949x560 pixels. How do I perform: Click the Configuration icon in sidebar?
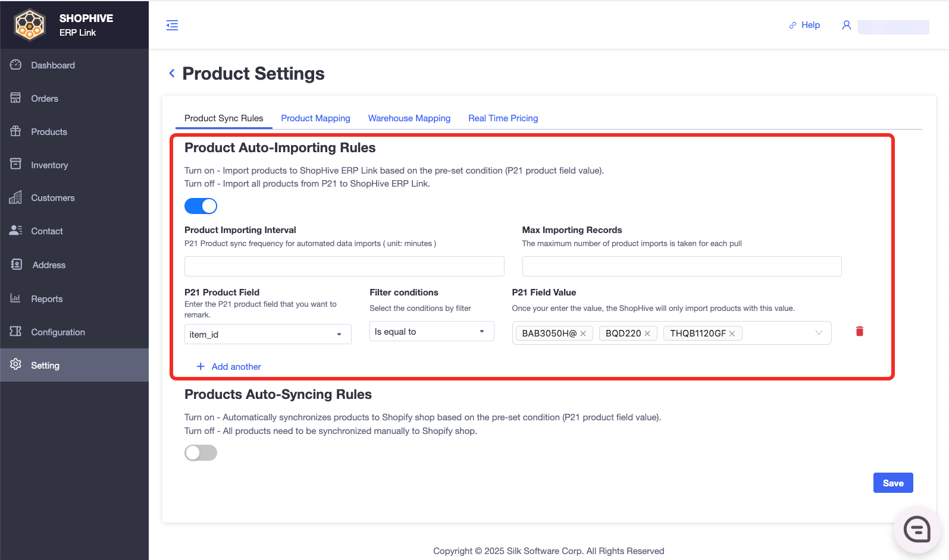(x=16, y=331)
